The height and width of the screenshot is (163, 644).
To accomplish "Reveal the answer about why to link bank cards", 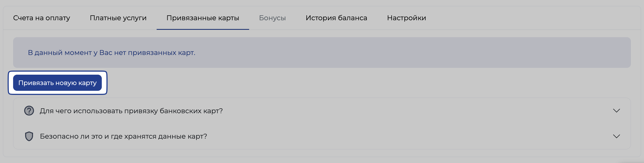I will click(x=322, y=111).
